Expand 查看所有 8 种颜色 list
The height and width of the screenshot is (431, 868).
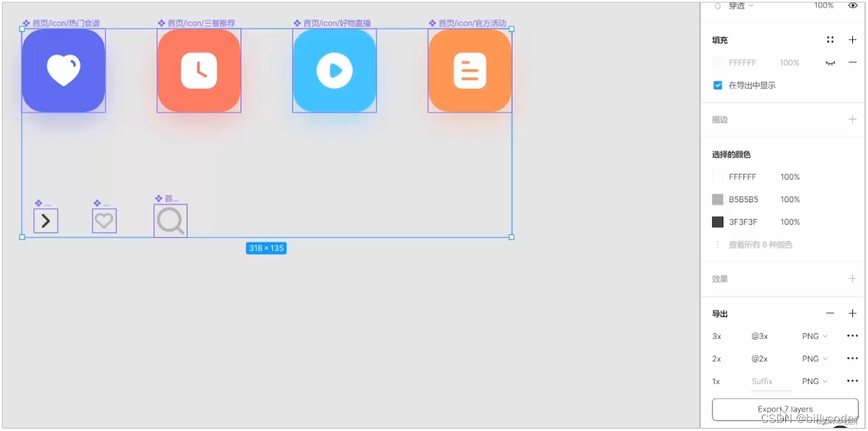click(760, 245)
